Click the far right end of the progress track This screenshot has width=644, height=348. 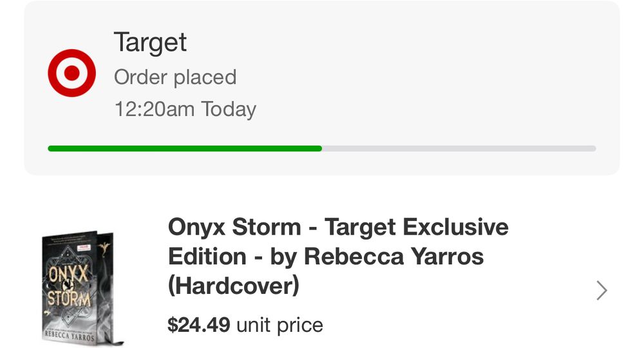[592, 149]
